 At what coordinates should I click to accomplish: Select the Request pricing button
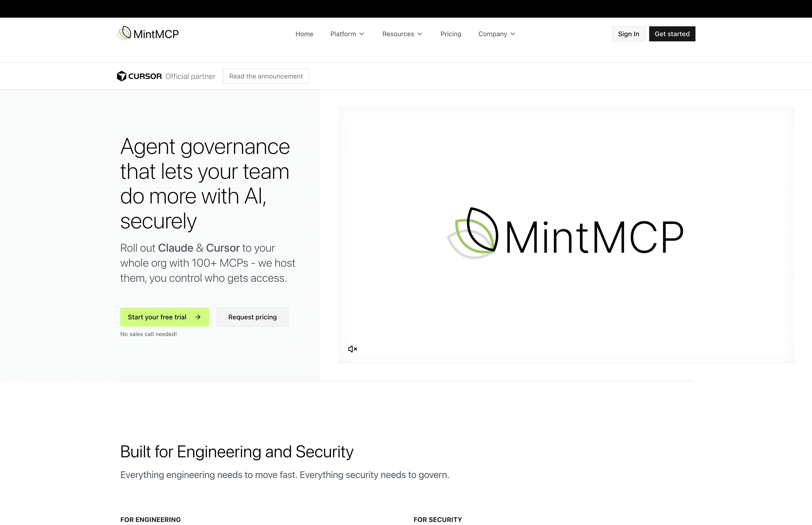pyautogui.click(x=252, y=317)
